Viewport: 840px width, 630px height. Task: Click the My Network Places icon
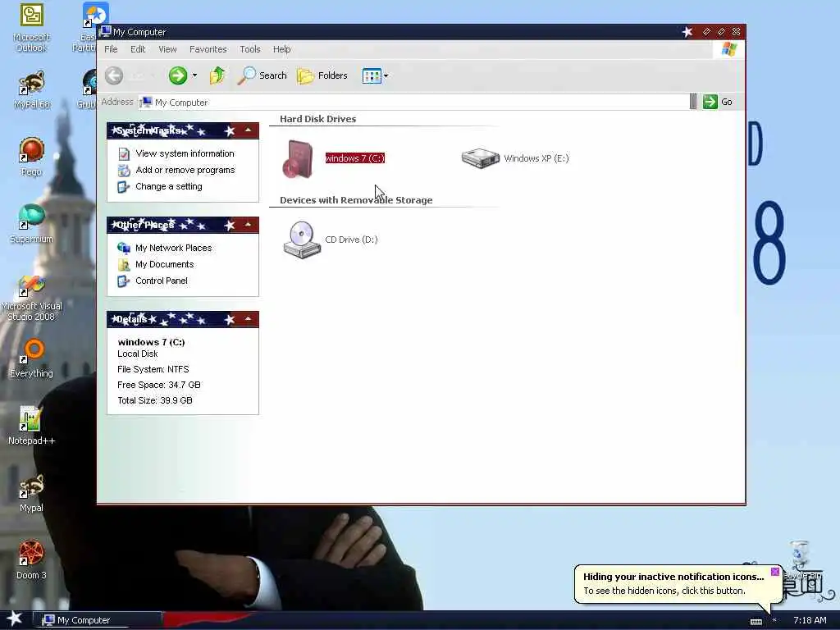(124, 248)
